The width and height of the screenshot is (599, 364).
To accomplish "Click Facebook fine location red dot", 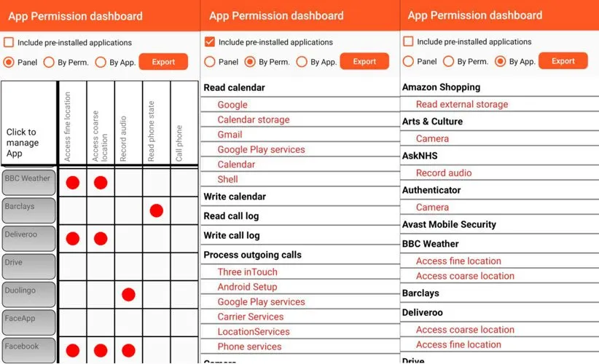I will 72,351.
